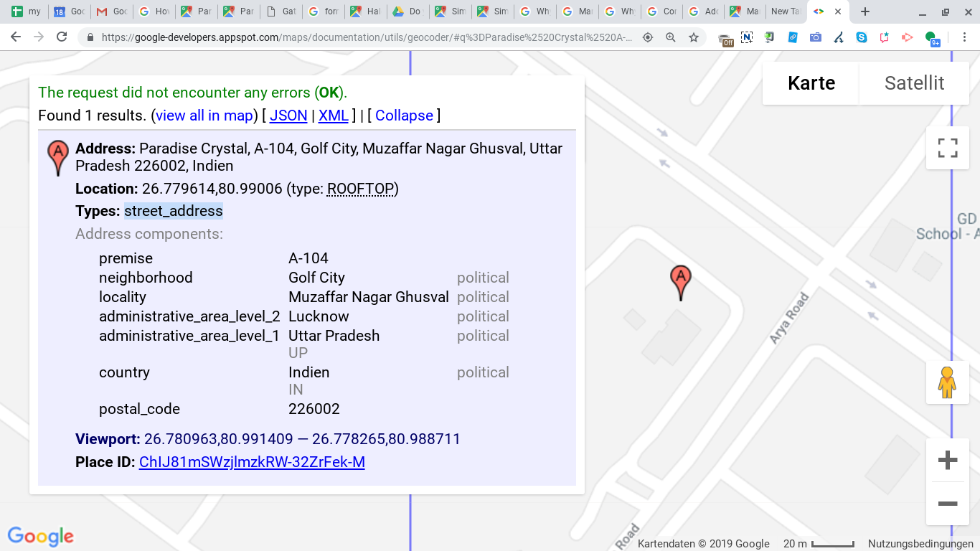The height and width of the screenshot is (551, 980).
Task: Open the Skype browser extension
Action: click(862, 37)
